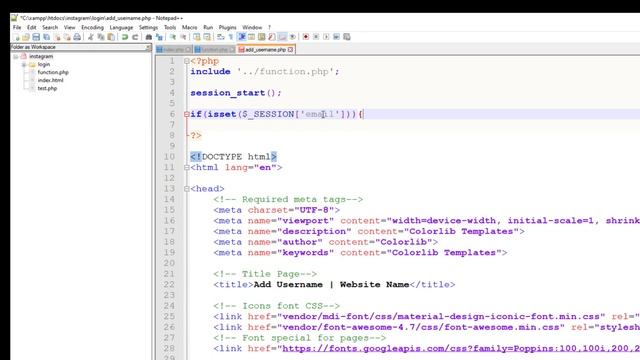Image resolution: width=640 pixels, height=360 pixels.
Task: Click the macro Playback icon
Action: (x=326, y=37)
